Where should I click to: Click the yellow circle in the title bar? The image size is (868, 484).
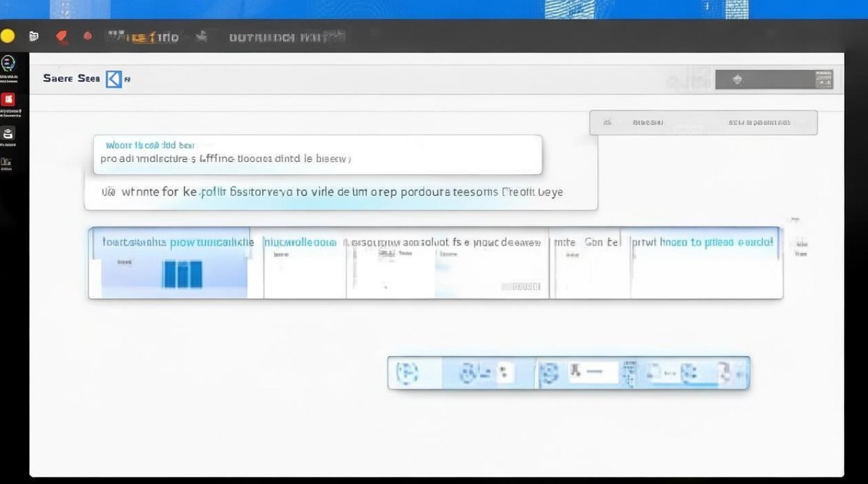point(7,36)
